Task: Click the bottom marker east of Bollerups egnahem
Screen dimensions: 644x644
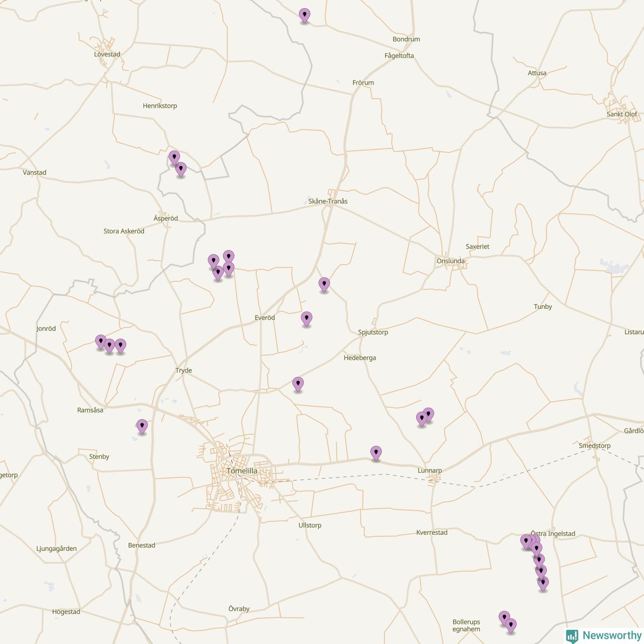Action: point(511,625)
